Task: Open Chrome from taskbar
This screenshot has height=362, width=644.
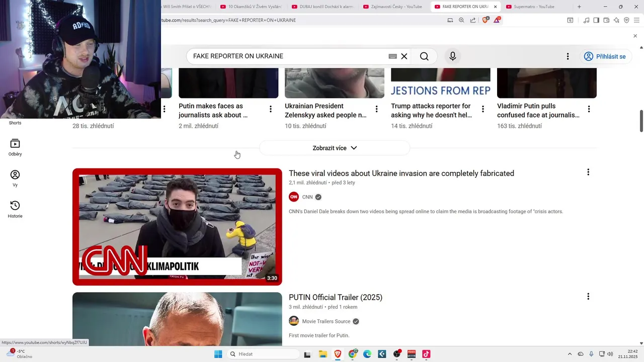Action: coord(353,354)
